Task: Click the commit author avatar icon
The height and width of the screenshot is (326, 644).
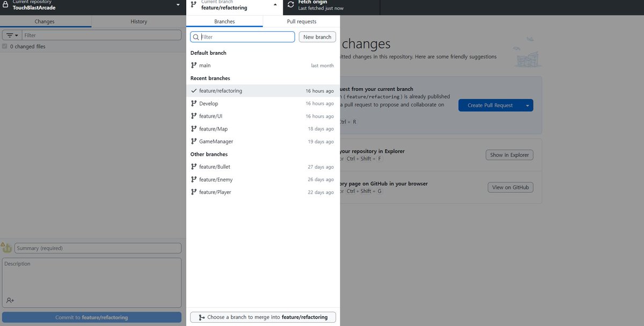Action: click(7, 248)
